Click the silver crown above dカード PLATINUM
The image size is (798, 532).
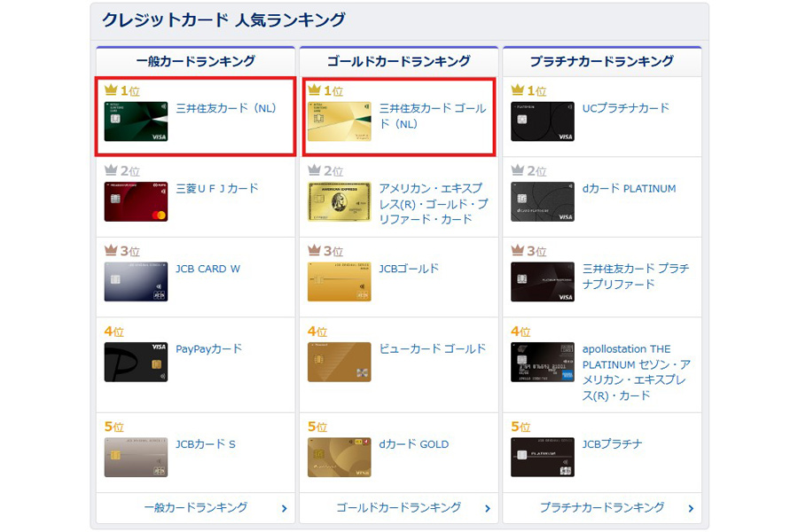click(518, 170)
